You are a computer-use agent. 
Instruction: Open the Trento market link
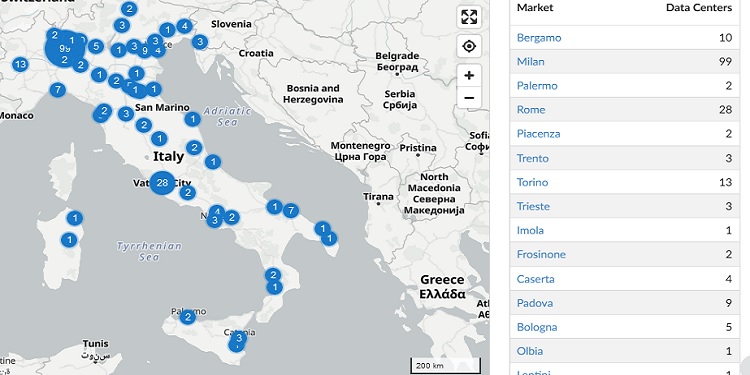(533, 158)
